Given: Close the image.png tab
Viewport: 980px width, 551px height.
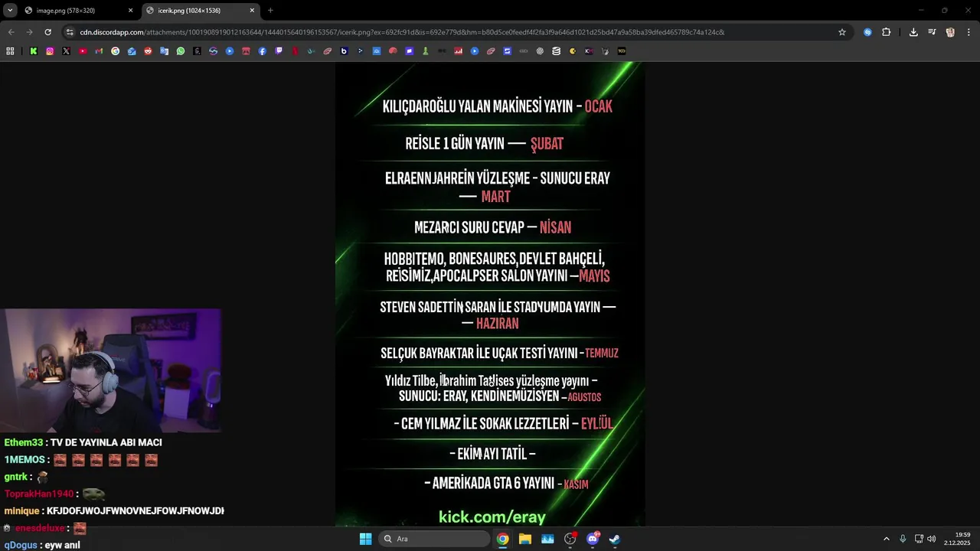Looking at the screenshot, I should tap(130, 11).
